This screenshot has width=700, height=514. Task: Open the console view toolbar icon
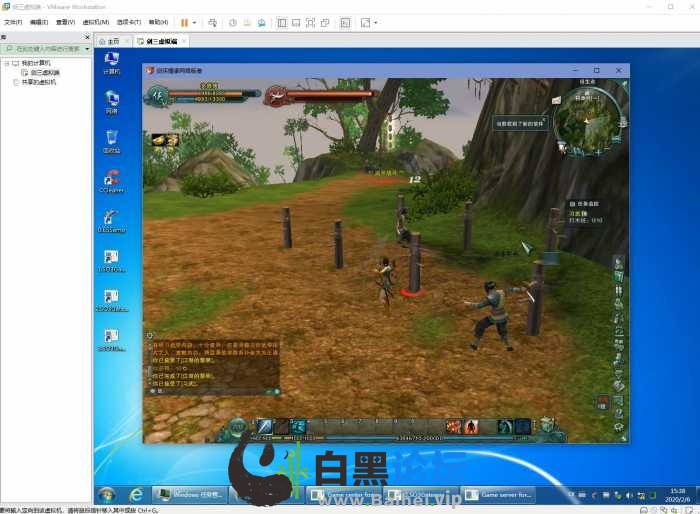pyautogui.click(x=345, y=22)
